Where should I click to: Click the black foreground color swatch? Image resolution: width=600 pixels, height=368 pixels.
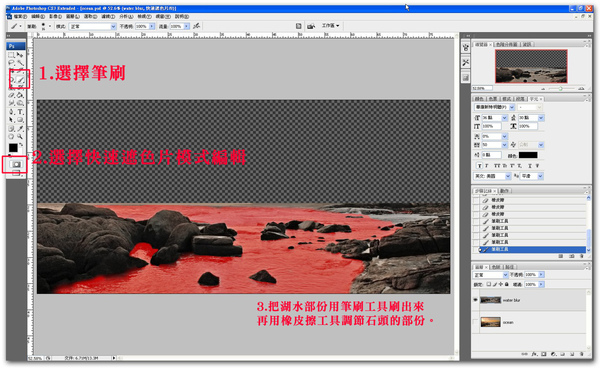coord(13,147)
